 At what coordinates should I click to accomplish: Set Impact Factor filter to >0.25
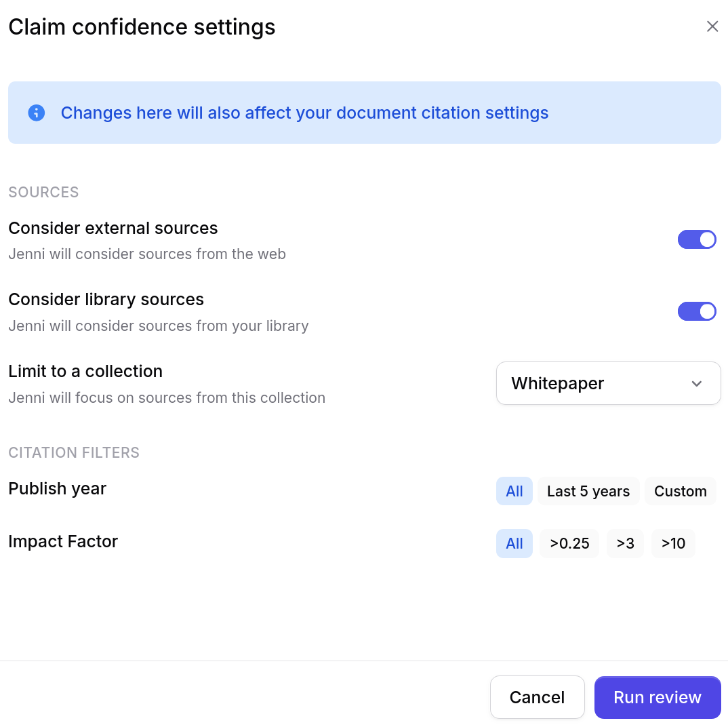[x=569, y=543]
